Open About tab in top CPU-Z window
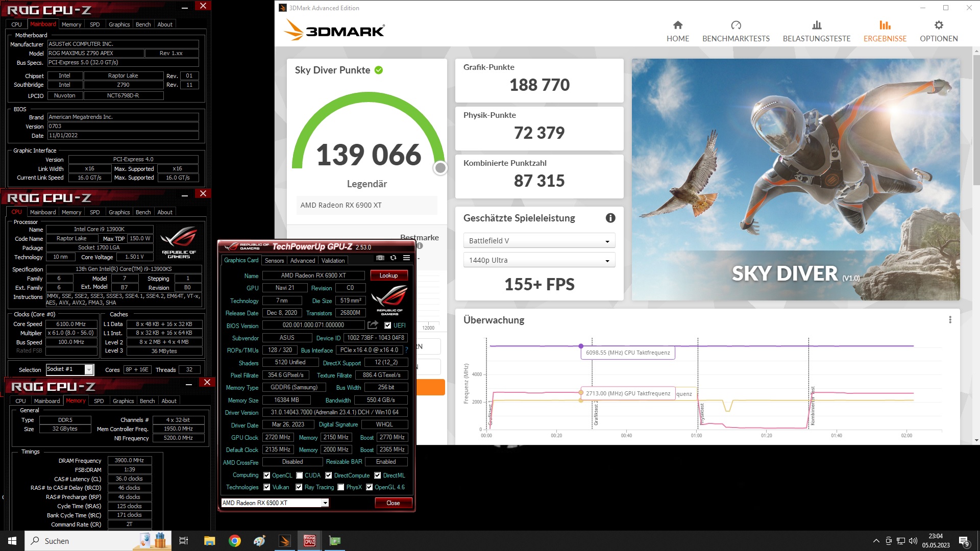980x551 pixels. (165, 24)
